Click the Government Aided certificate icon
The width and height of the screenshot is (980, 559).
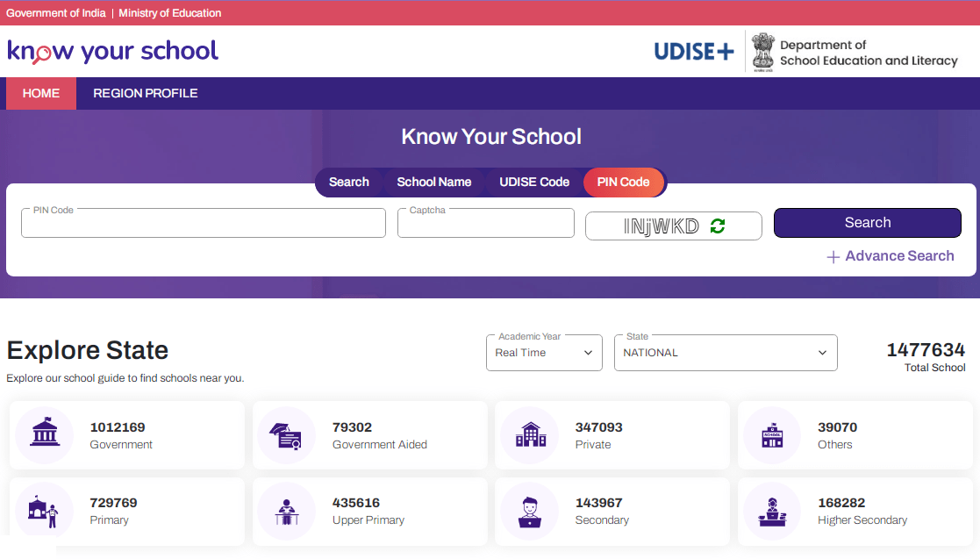pyautogui.click(x=286, y=435)
